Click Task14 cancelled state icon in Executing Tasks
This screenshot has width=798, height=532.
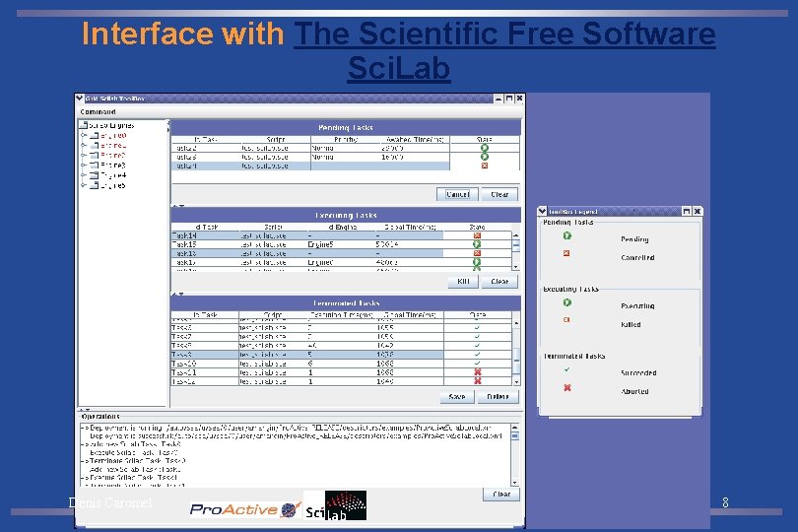coord(477,235)
